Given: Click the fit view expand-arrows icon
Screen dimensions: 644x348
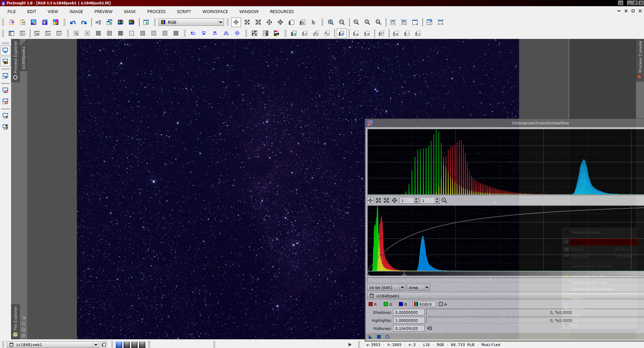Looking at the screenshot, I should (247, 22).
